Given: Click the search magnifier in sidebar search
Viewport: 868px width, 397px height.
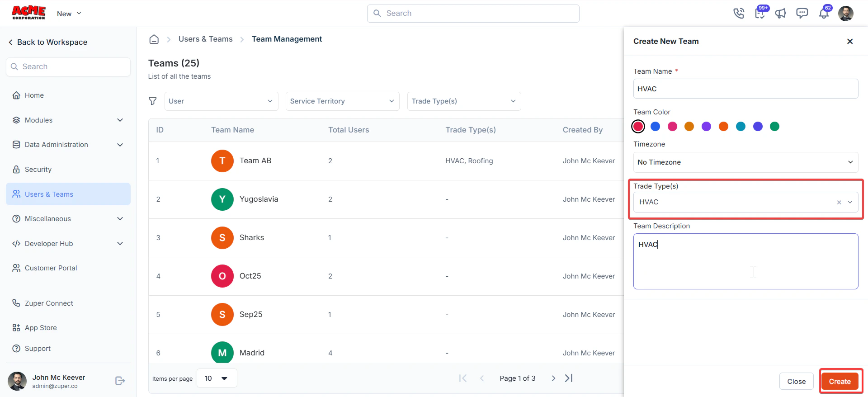Looking at the screenshot, I should point(14,66).
